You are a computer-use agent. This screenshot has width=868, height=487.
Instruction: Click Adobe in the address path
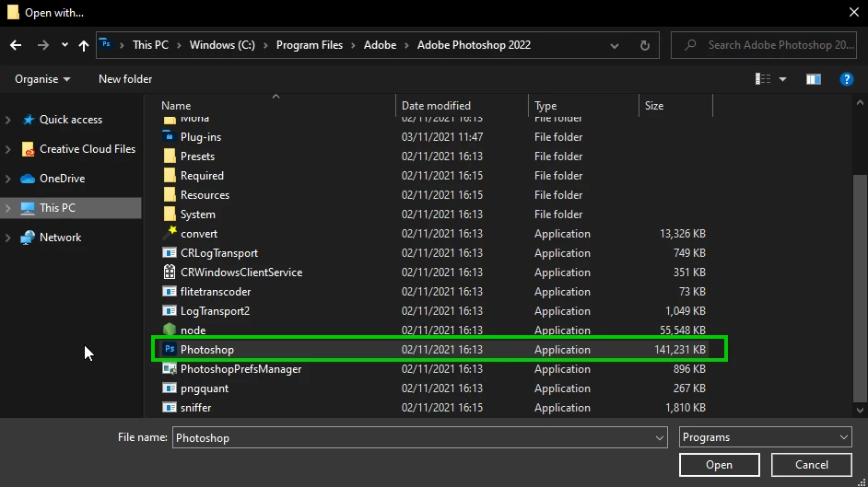[x=380, y=45]
